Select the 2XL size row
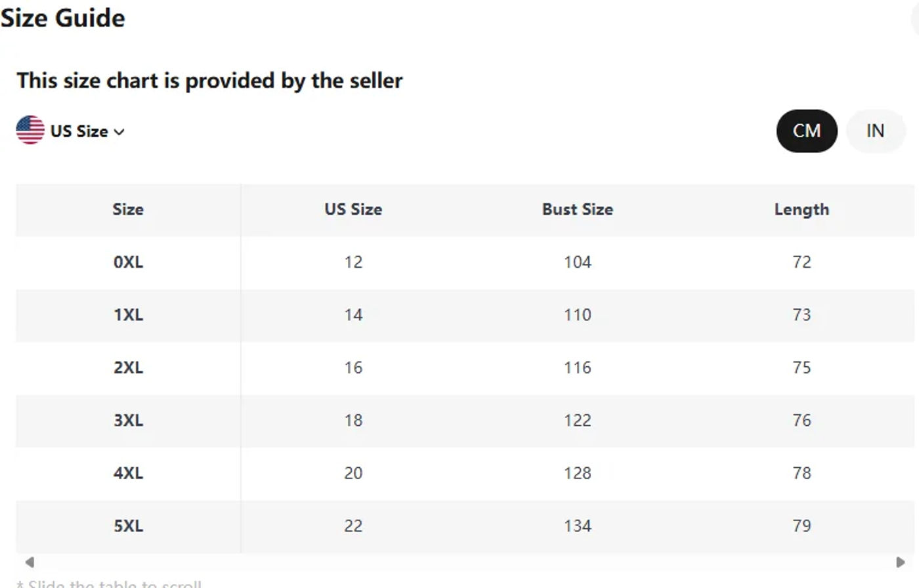This screenshot has width=919, height=588. (x=465, y=367)
